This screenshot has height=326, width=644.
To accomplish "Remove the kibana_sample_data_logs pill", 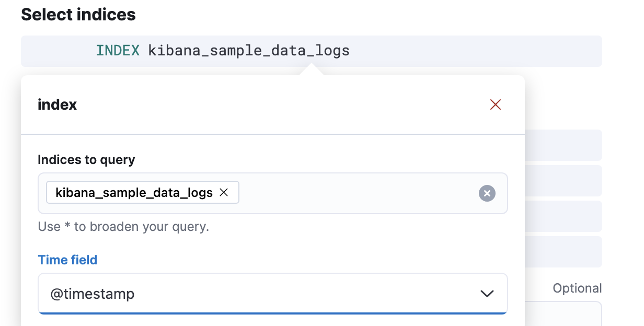I will point(224,193).
